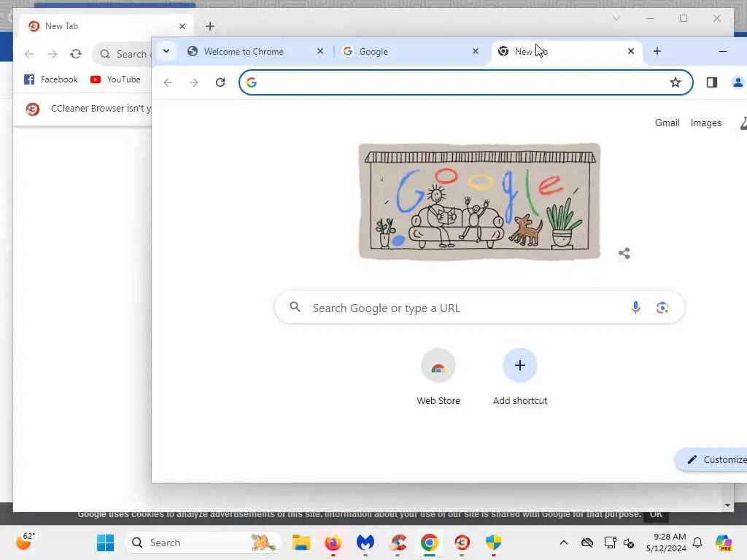
Task: Search by image with Google Lens icon
Action: (x=662, y=308)
